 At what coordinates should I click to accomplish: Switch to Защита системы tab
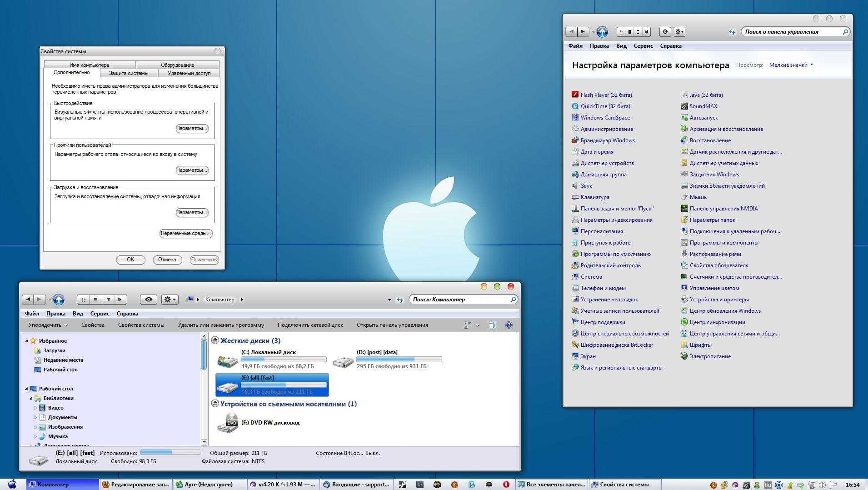pyautogui.click(x=129, y=73)
